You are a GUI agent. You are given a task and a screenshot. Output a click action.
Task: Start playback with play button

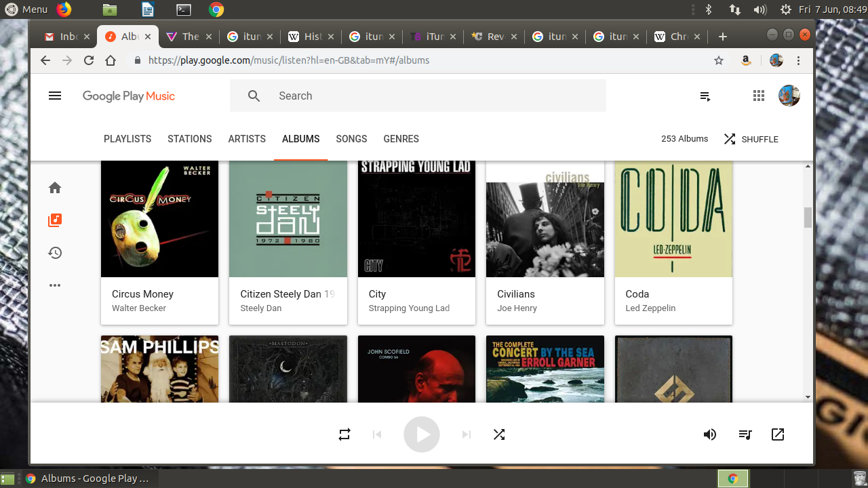point(422,434)
